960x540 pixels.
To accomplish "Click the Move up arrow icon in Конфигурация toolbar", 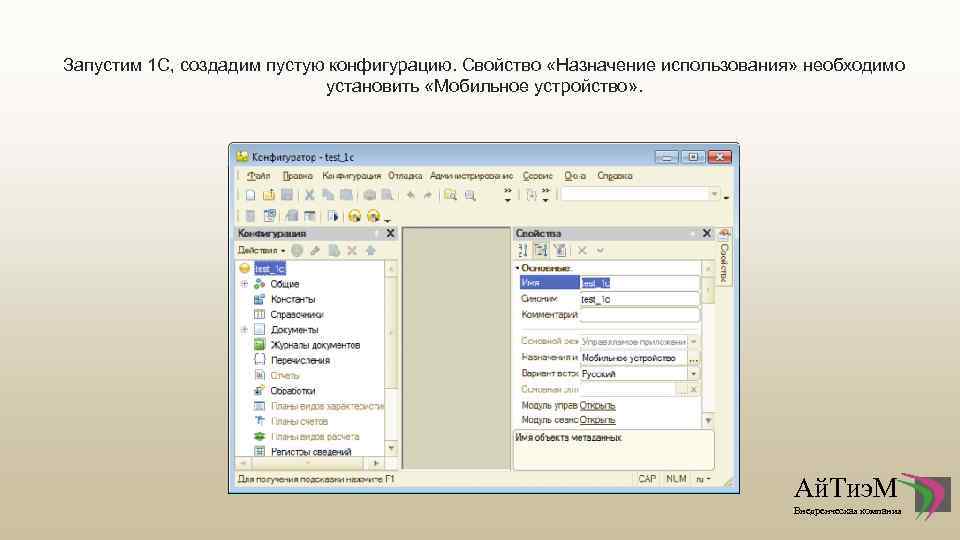I will coord(370,250).
